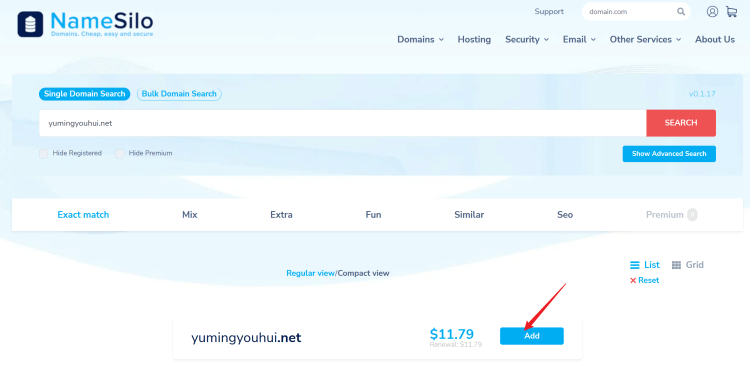This screenshot has width=750, height=367.
Task: Focus the main domain search field
Action: [x=342, y=123]
